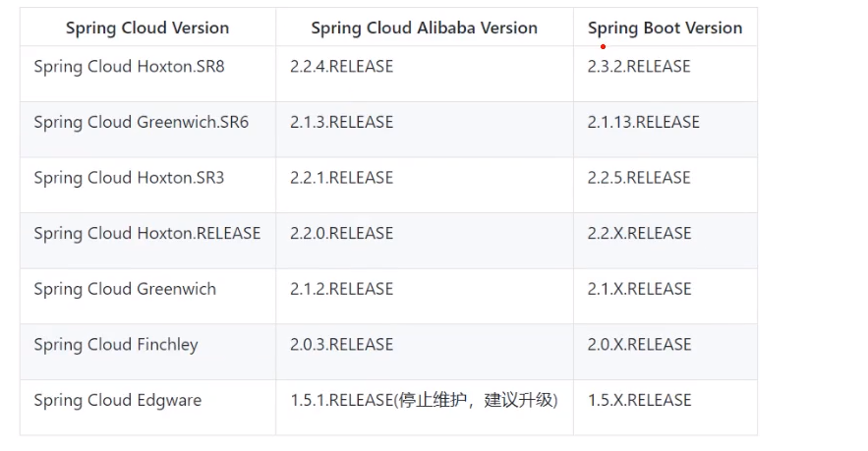Click the Spring Cloud Alibaba Version header
This screenshot has height=451, width=868.
point(424,28)
